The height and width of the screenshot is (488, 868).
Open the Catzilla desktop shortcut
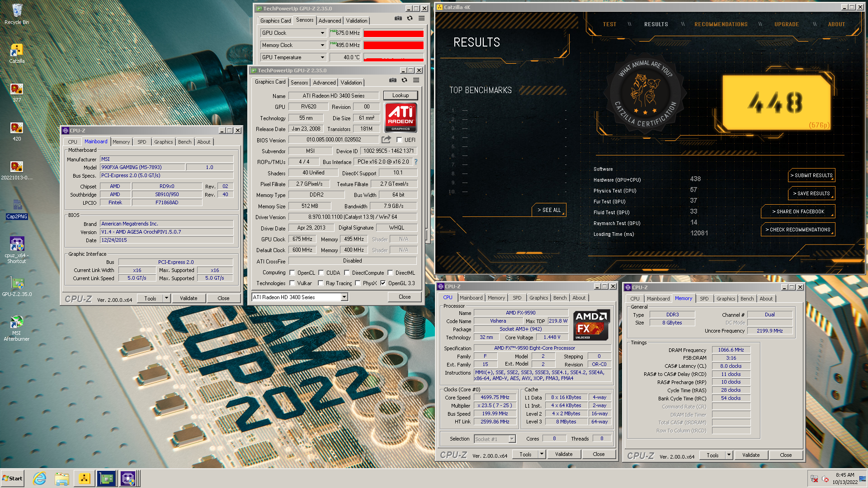(x=17, y=53)
